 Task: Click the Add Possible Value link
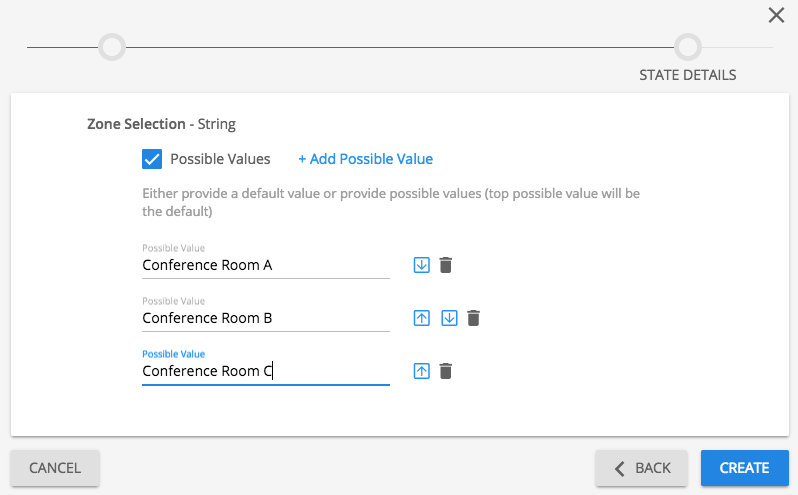pyautogui.click(x=365, y=159)
